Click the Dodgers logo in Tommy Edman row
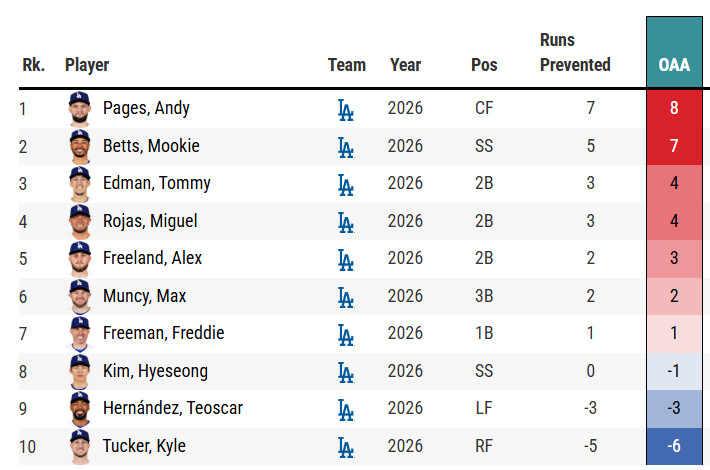Viewport: 710px width, 470px height. 346,185
